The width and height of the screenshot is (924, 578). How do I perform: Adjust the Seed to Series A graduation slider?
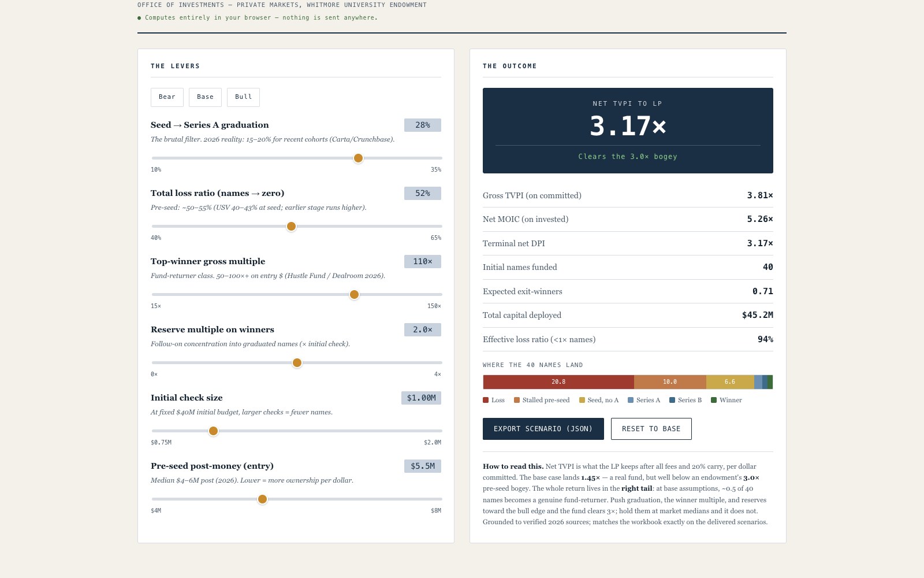358,158
